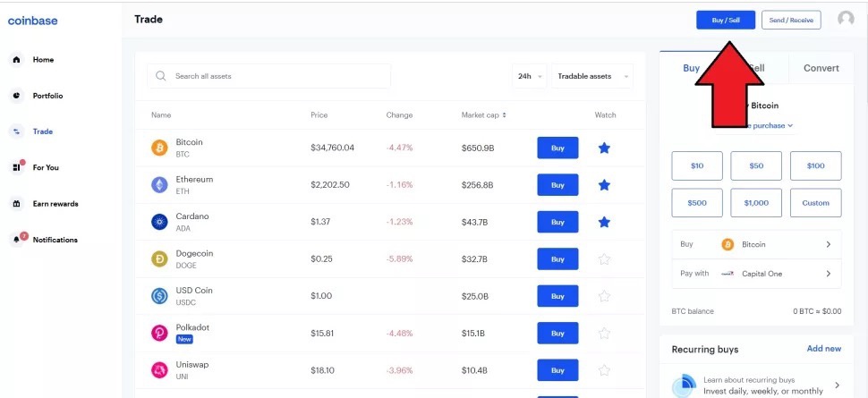Click the Uniswap coin icon
The width and height of the screenshot is (868, 398).
pos(159,370)
